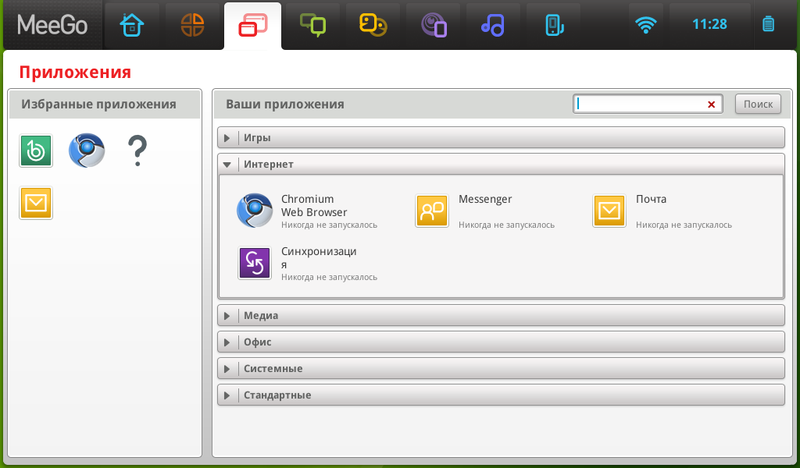The height and width of the screenshot is (468, 800).
Task: Click the Синхронизация label text
Action: [319, 258]
